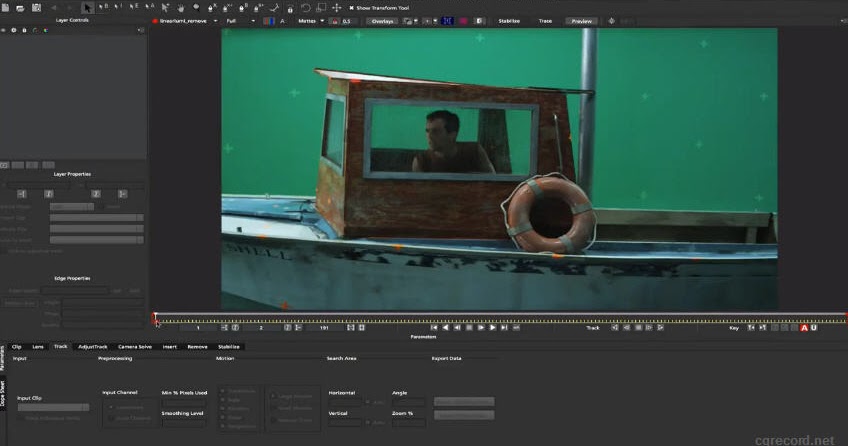Image resolution: width=848 pixels, height=446 pixels.
Task: Open a project using the folder icon
Action: tap(20, 8)
